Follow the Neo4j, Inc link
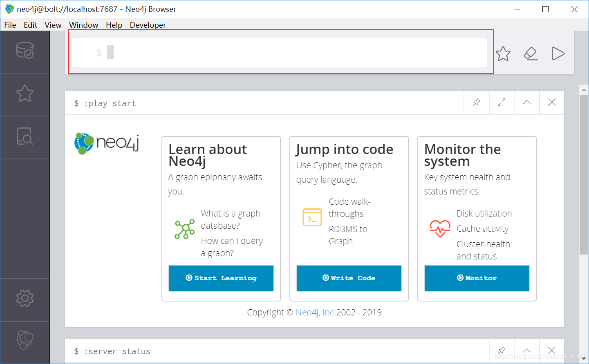The height and width of the screenshot is (364, 589). [x=315, y=313]
